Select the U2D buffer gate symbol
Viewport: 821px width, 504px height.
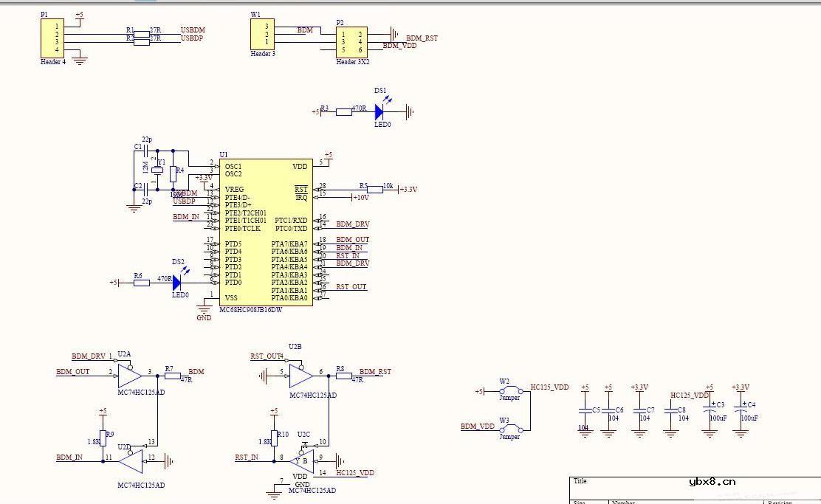pos(131,463)
